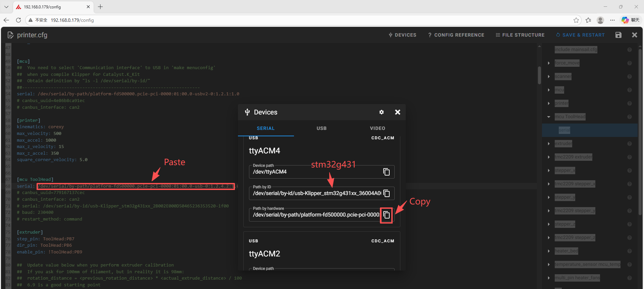Open the CONFIG REFERENCE link
The width and height of the screenshot is (644, 289).
pyautogui.click(x=456, y=35)
